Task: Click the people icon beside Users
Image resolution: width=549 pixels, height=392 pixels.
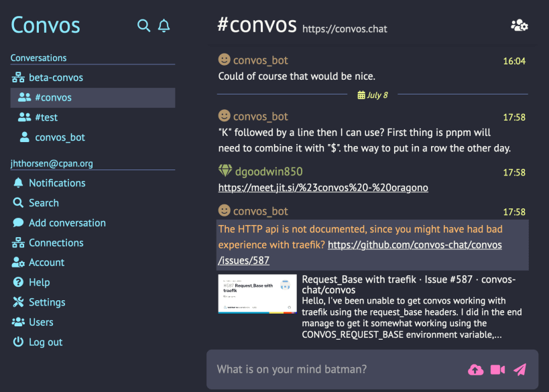Action: click(18, 322)
